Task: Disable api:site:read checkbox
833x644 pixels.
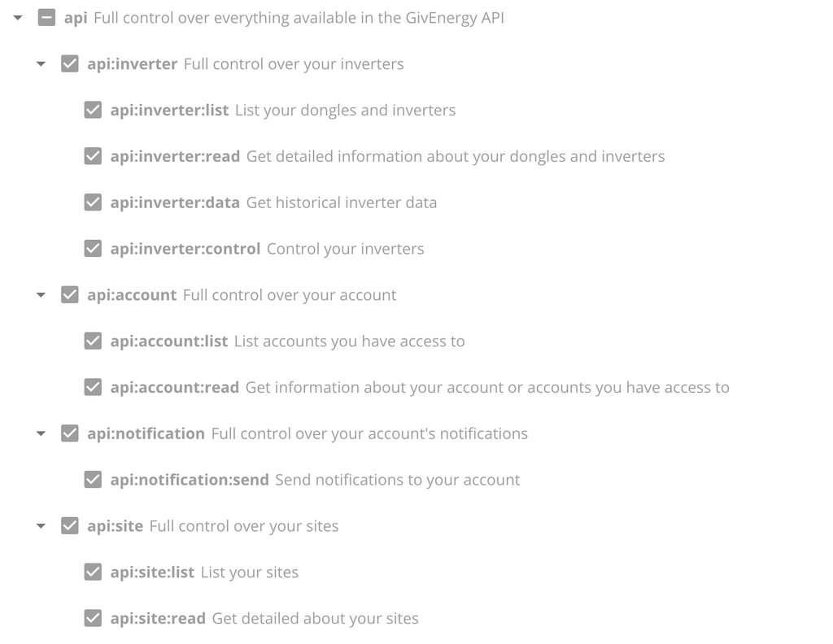Action: point(94,619)
